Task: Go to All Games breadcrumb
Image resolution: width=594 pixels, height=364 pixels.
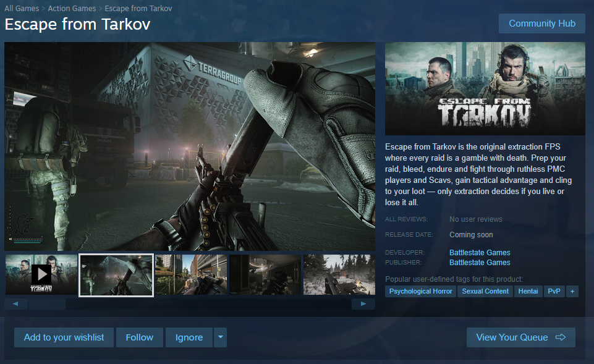Action: 22,9
